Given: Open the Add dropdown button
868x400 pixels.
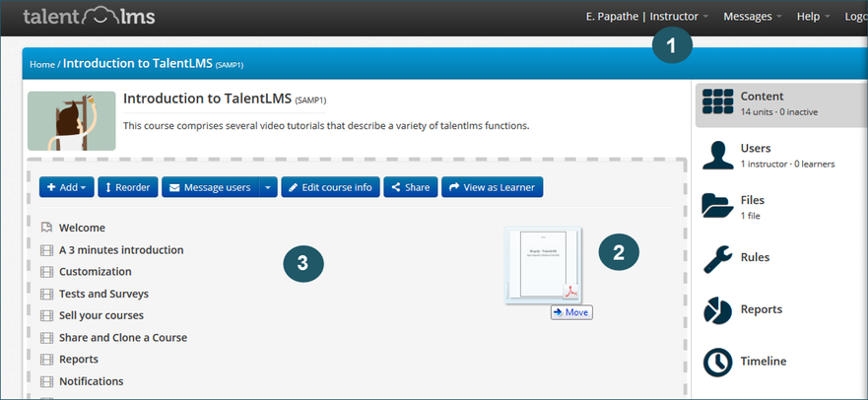Looking at the screenshot, I should [x=66, y=187].
